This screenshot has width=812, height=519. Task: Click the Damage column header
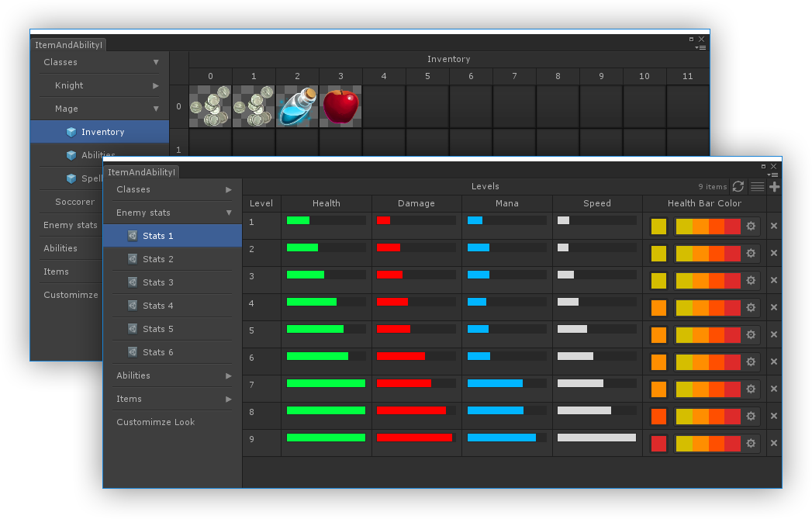click(x=416, y=203)
